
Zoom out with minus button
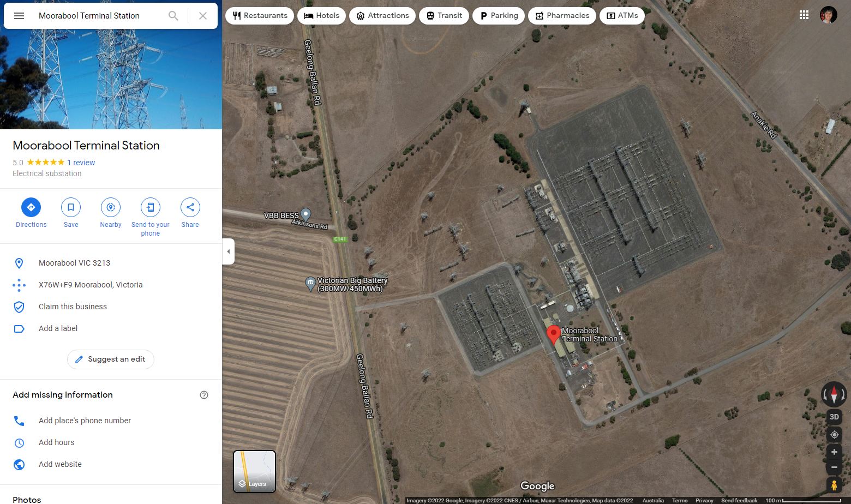coord(834,467)
